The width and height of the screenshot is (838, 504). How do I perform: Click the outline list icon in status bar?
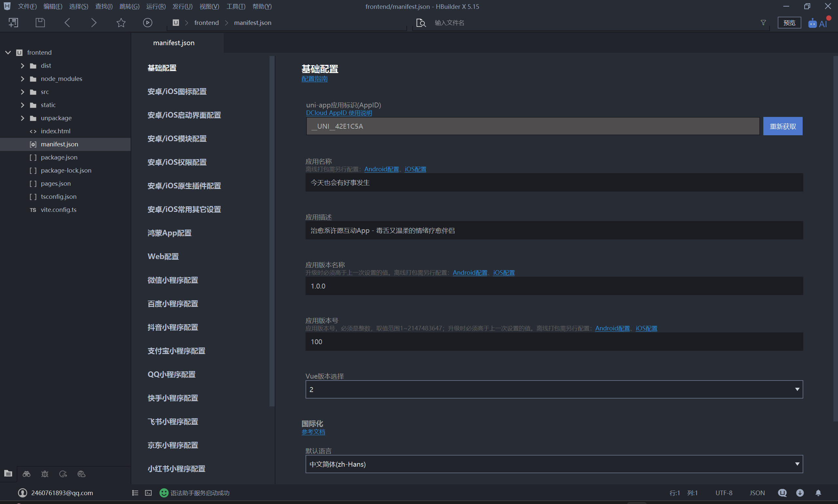tap(135, 493)
